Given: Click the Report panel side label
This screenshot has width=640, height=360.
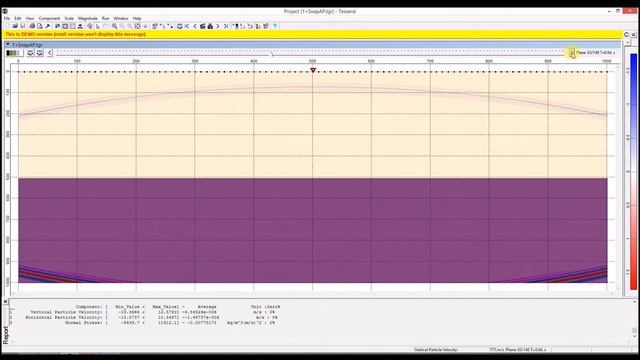Looking at the screenshot, I should 6,335.
